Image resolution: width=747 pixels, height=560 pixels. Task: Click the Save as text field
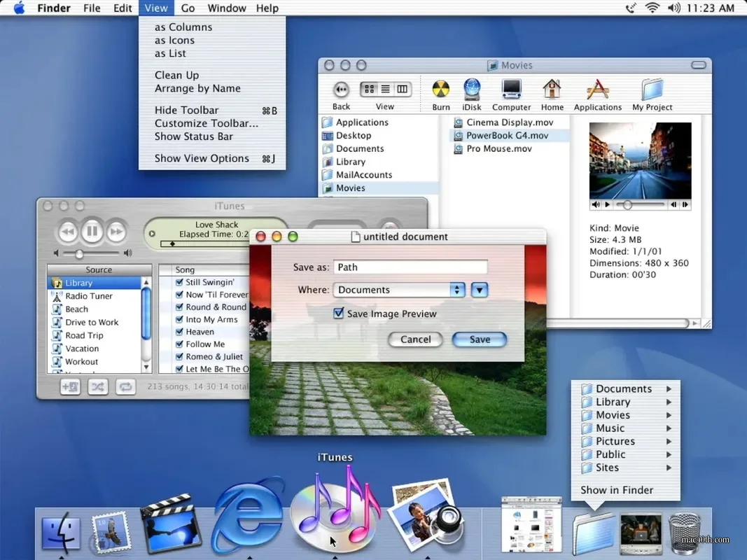point(410,267)
